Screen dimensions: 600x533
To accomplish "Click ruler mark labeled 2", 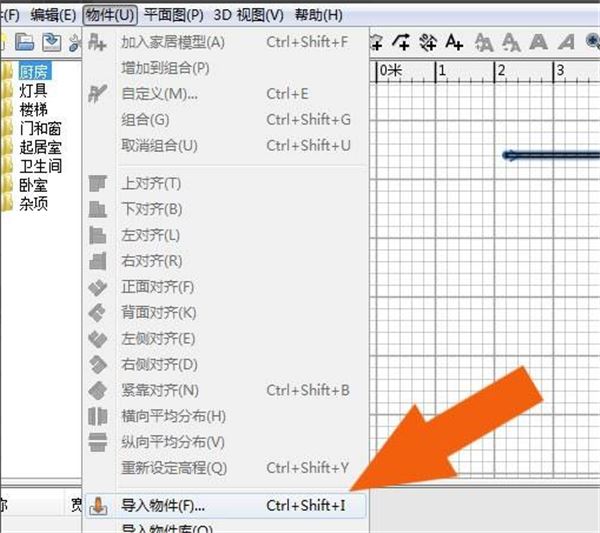I will point(501,70).
